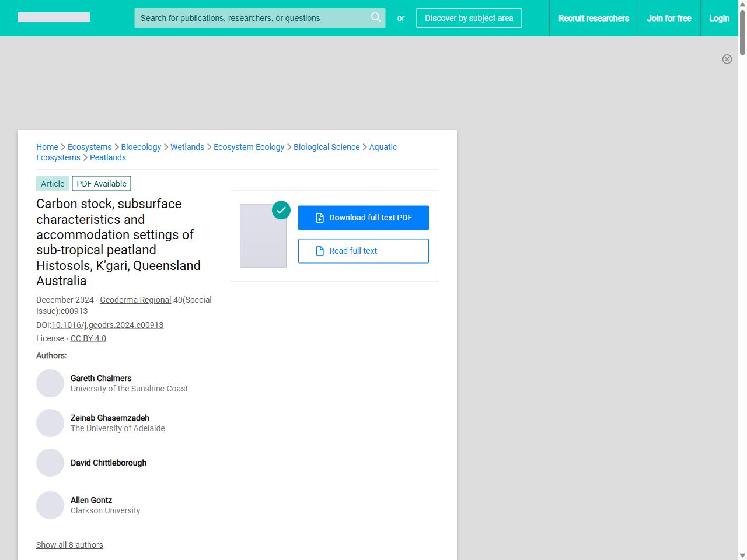Open the Recruit researchers menu item
The width and height of the screenshot is (747, 560).
(x=594, y=18)
